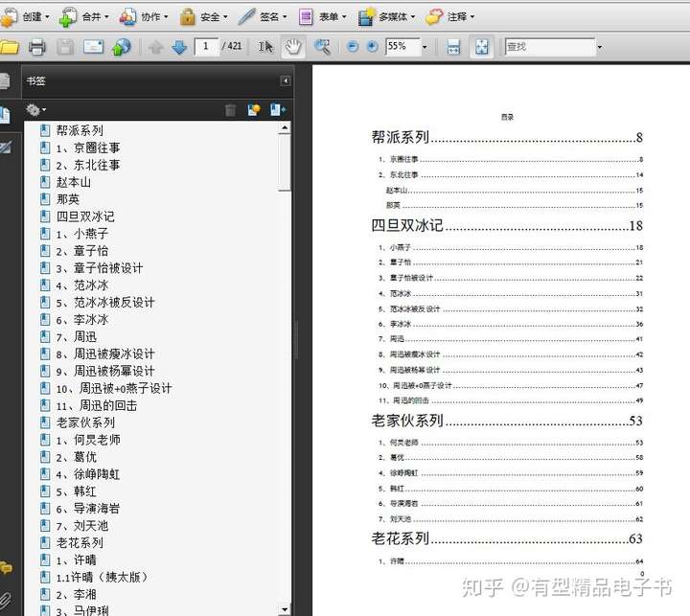Viewport: 690px width, 616px height.
Task: Open the Comments sidebar panel button
Action: point(6,568)
